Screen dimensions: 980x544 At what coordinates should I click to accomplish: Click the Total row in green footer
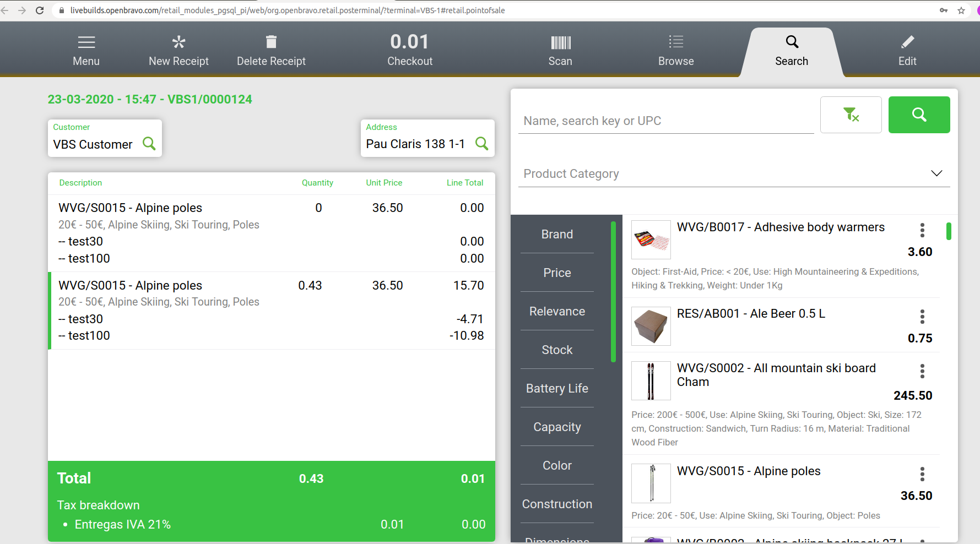point(271,478)
